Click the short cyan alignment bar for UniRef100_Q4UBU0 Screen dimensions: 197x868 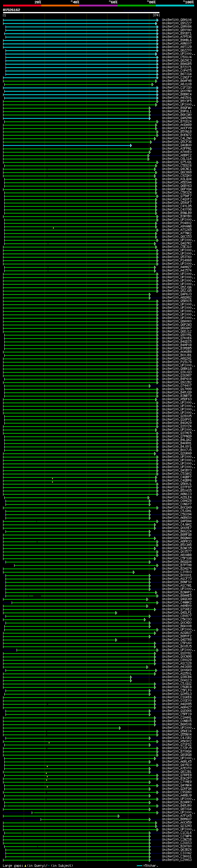click(67, 146)
